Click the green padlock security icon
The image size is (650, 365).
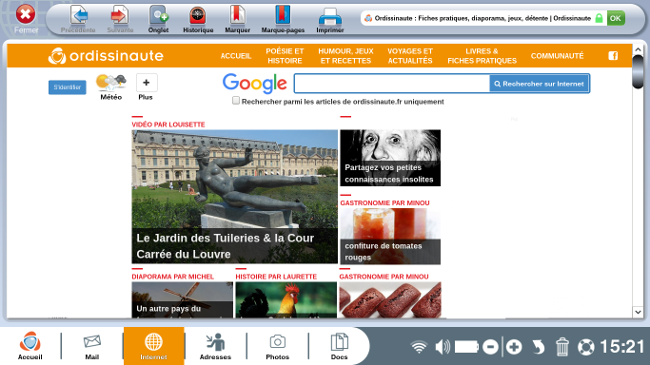599,18
